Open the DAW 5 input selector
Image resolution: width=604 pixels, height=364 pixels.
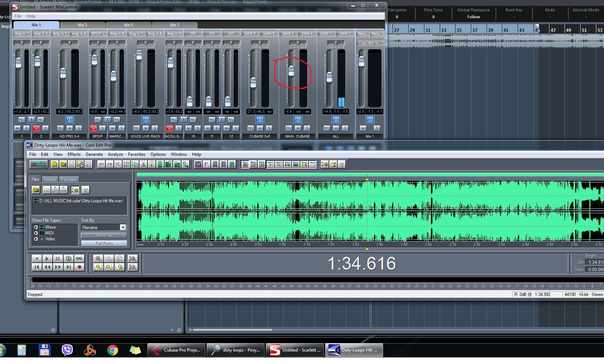[250, 34]
